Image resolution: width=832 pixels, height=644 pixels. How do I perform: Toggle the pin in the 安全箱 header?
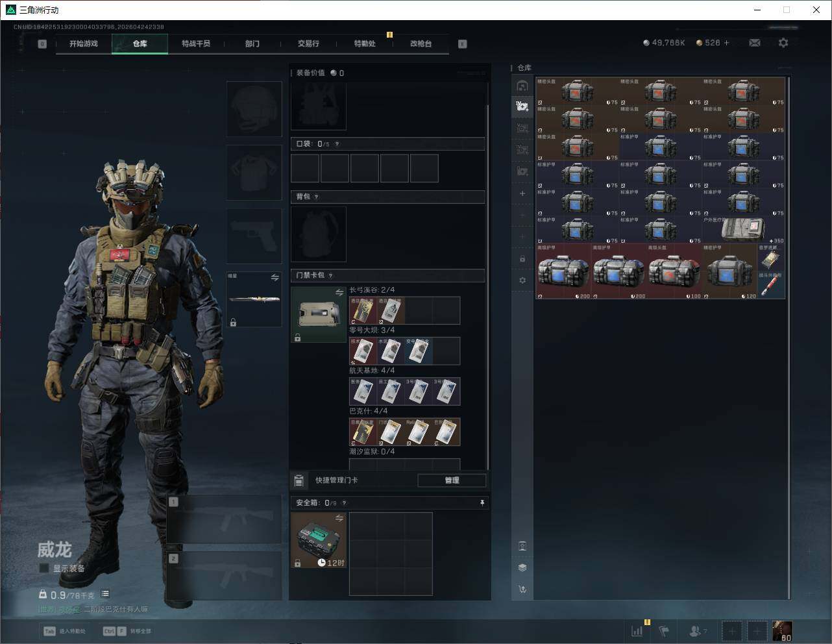point(482,502)
